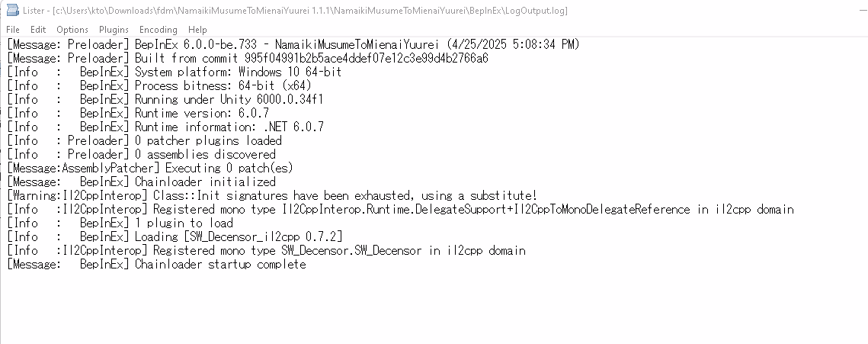Click the BepInEx 6.0.0-be.733 version line
Viewport: 868px width, 344px height.
(x=293, y=44)
